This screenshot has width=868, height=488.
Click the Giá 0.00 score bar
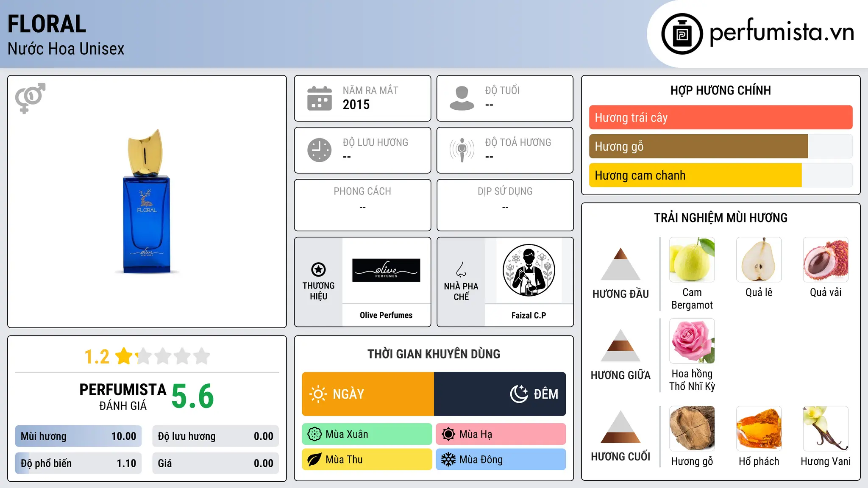tap(216, 463)
